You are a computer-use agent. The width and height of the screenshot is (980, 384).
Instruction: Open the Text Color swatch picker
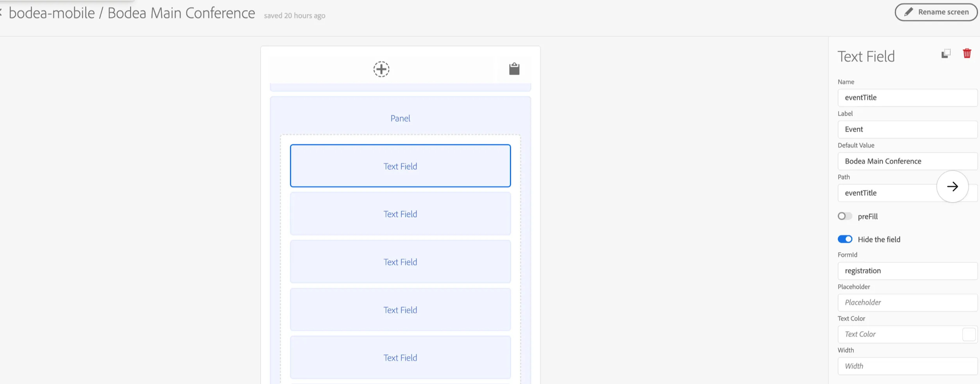969,334
